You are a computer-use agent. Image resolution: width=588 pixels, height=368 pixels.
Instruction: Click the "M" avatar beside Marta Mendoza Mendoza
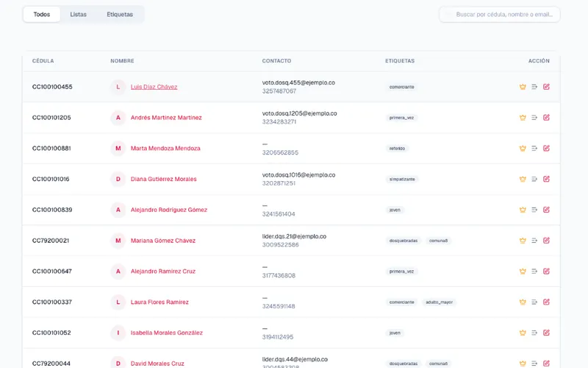pos(118,149)
